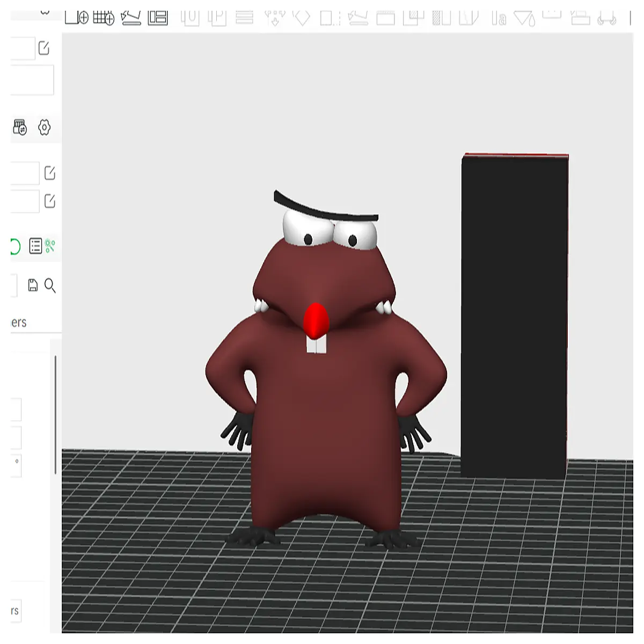Open the first filament preset dropdown
644x644 pixels.
(25, 173)
